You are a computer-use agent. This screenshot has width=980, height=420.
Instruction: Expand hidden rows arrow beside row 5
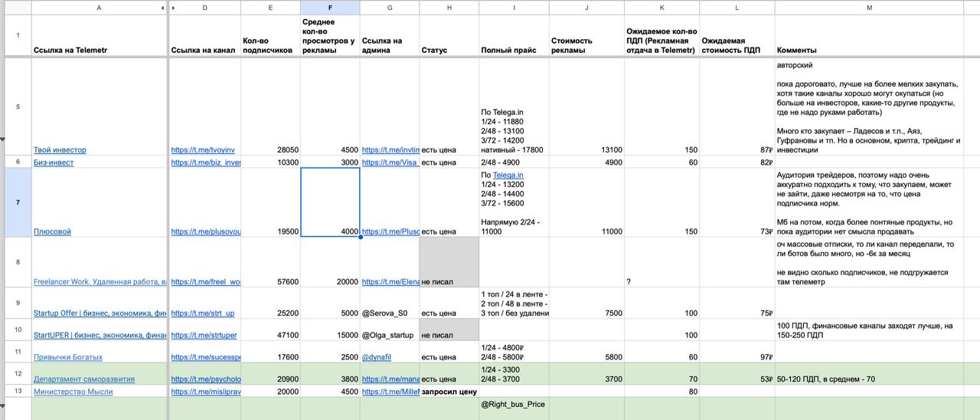2,139
